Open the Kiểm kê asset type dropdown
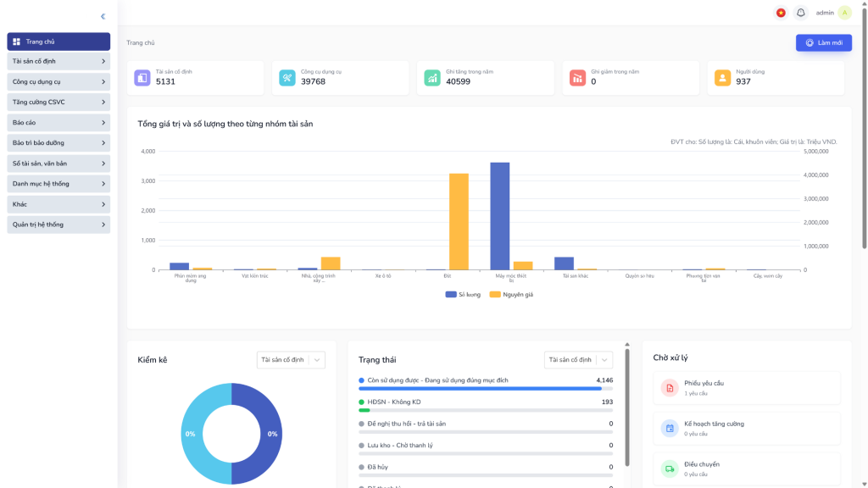 click(289, 359)
